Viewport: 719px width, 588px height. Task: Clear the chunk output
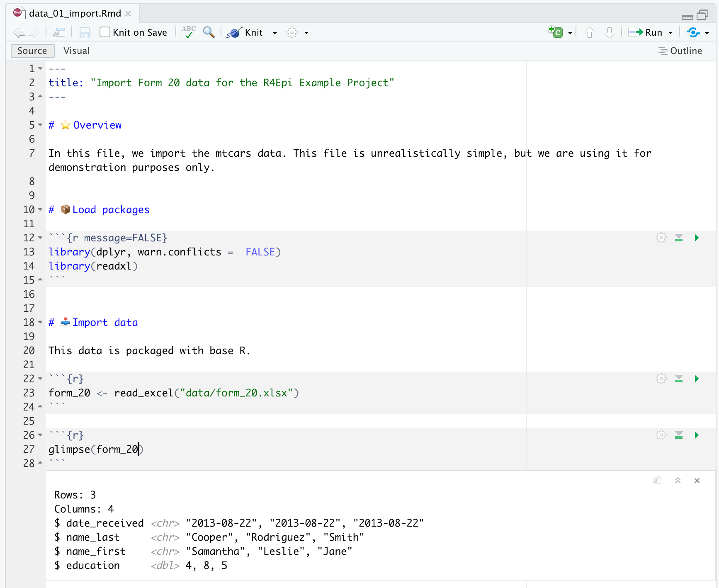pos(697,481)
